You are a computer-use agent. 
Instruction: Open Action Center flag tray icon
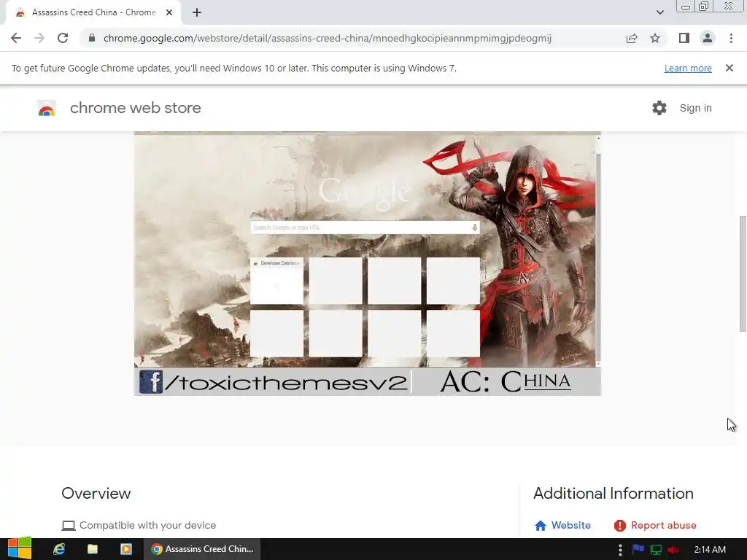[638, 550]
